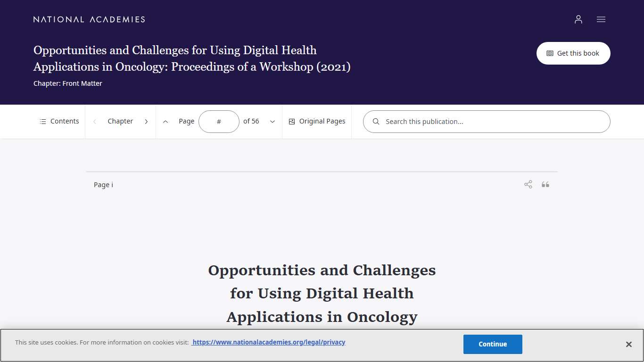Click the search magnifier icon

coord(375,121)
